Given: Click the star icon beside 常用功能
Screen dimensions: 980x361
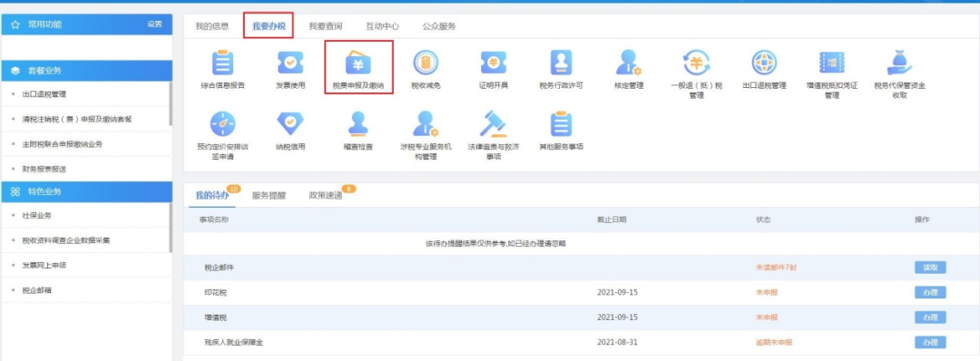Looking at the screenshot, I should 15,24.
